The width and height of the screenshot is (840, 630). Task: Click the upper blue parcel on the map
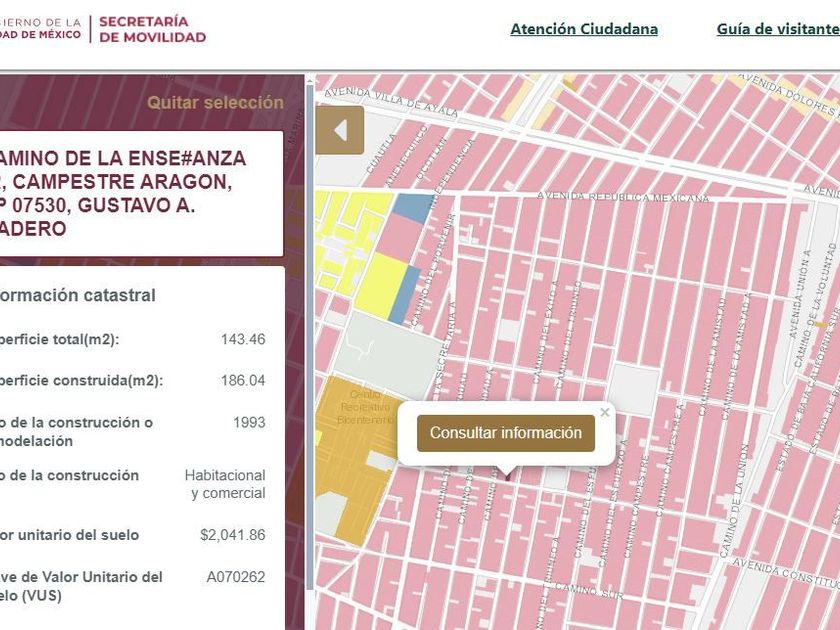click(412, 208)
